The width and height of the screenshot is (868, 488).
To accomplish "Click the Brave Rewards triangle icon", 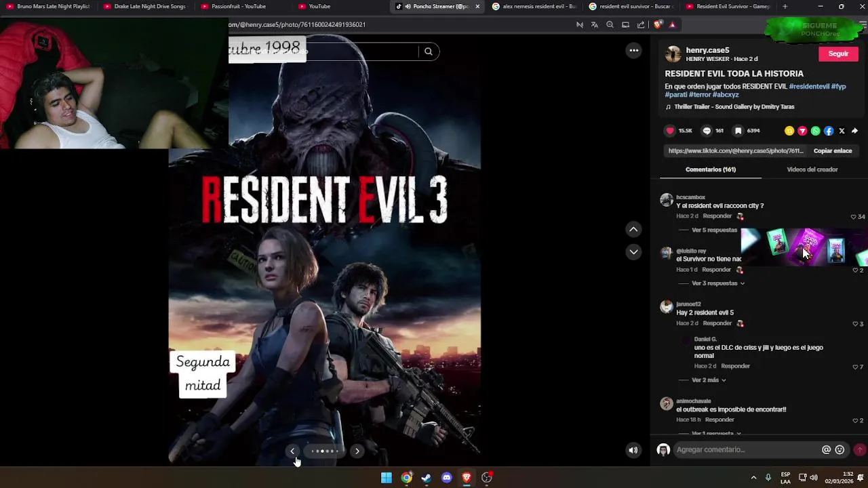I will coord(672,24).
